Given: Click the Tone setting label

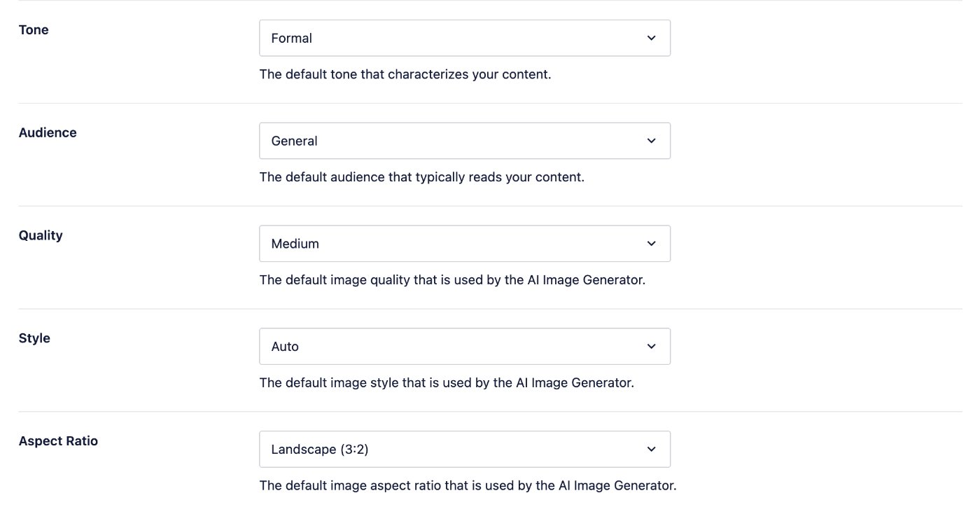Looking at the screenshot, I should [34, 30].
